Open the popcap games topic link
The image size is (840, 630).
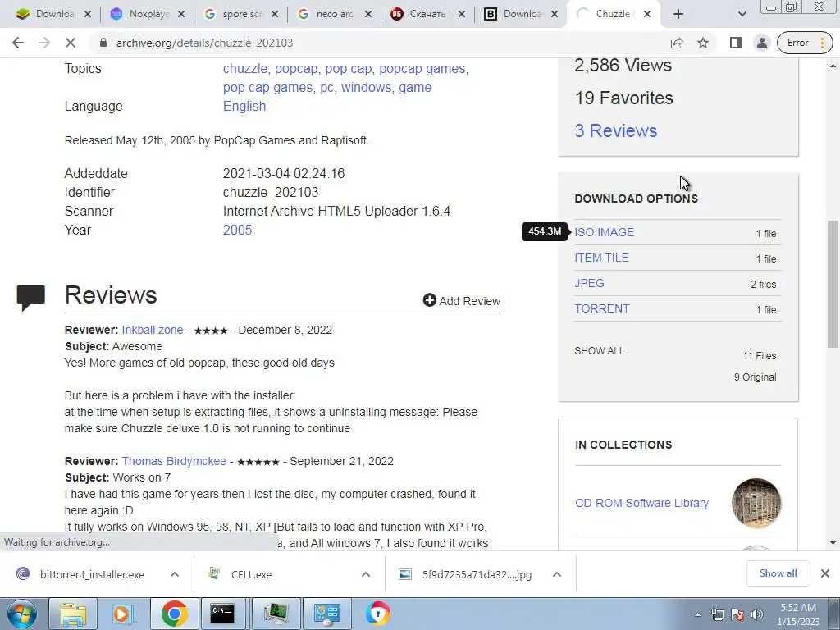[x=422, y=69]
